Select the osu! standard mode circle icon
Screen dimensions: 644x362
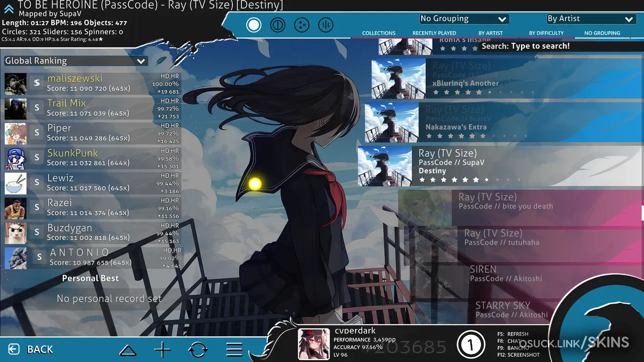click(254, 24)
